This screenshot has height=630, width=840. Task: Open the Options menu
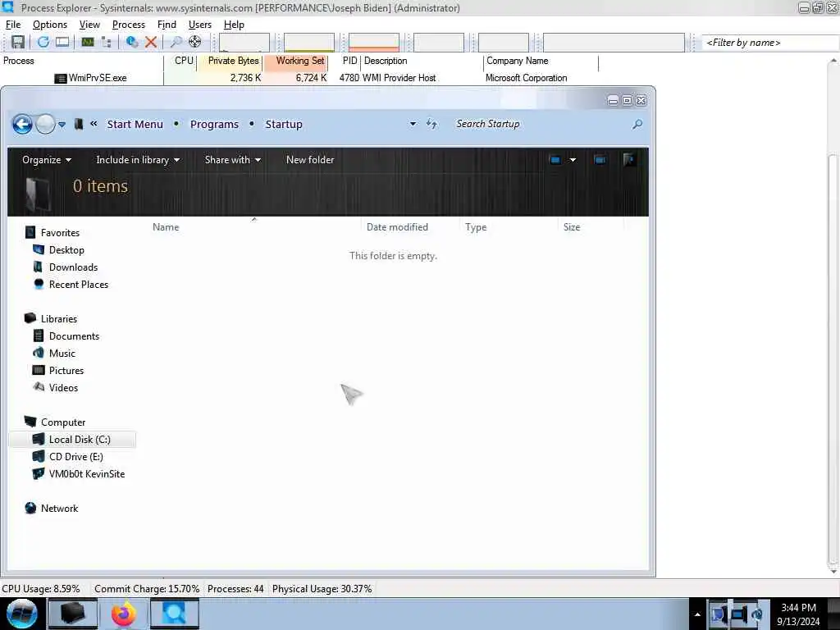point(50,25)
